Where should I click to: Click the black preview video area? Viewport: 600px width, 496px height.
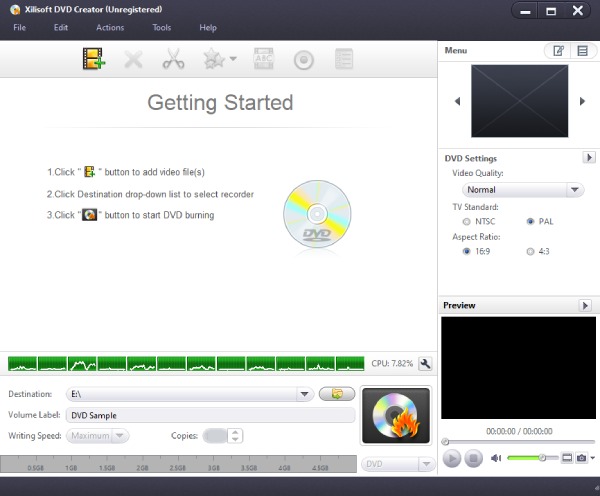[518, 368]
